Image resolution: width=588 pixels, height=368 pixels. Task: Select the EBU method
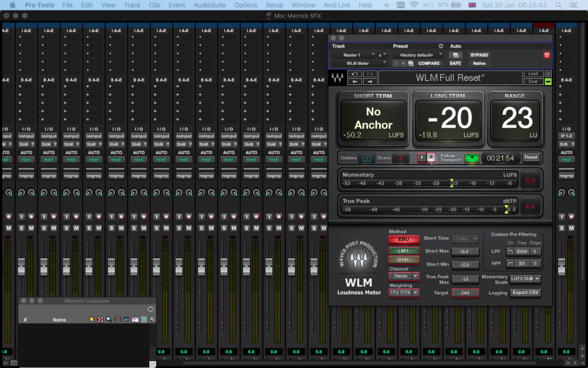coord(404,239)
